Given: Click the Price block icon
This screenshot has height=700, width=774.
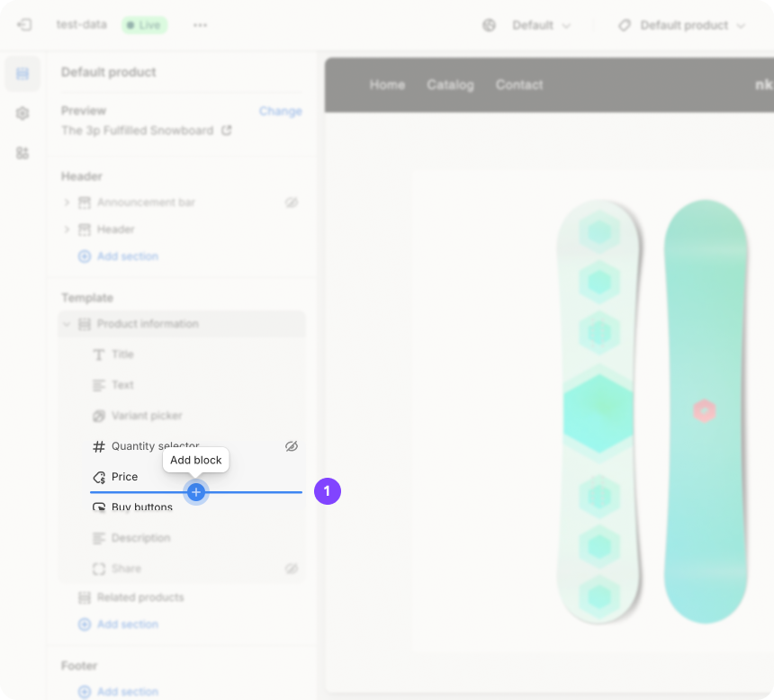Looking at the screenshot, I should [x=99, y=477].
